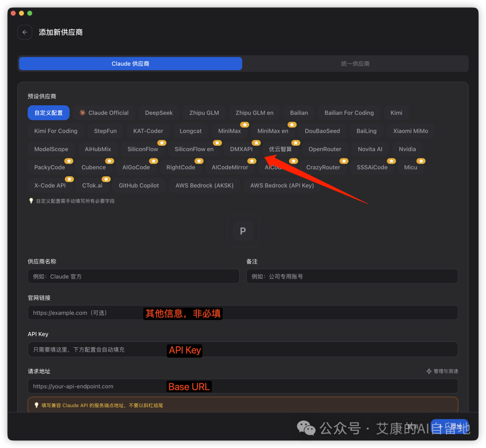The height and width of the screenshot is (448, 486).
Task: Go back using the arrow button
Action: 25,32
